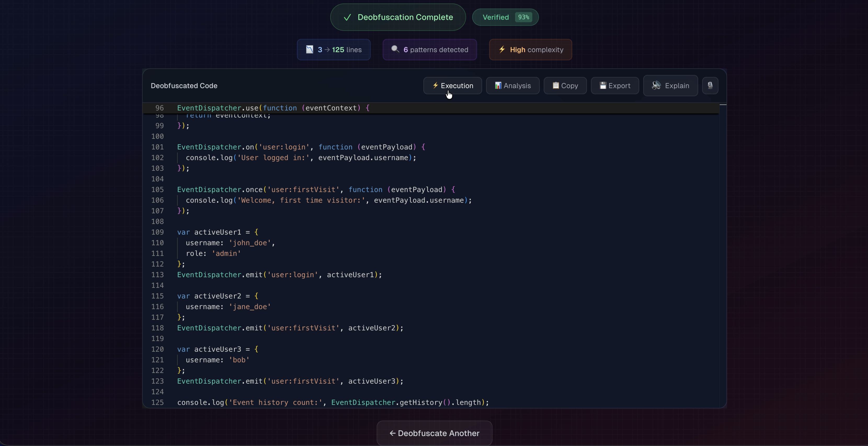Click the 6 patterns detected badge

pos(430,49)
